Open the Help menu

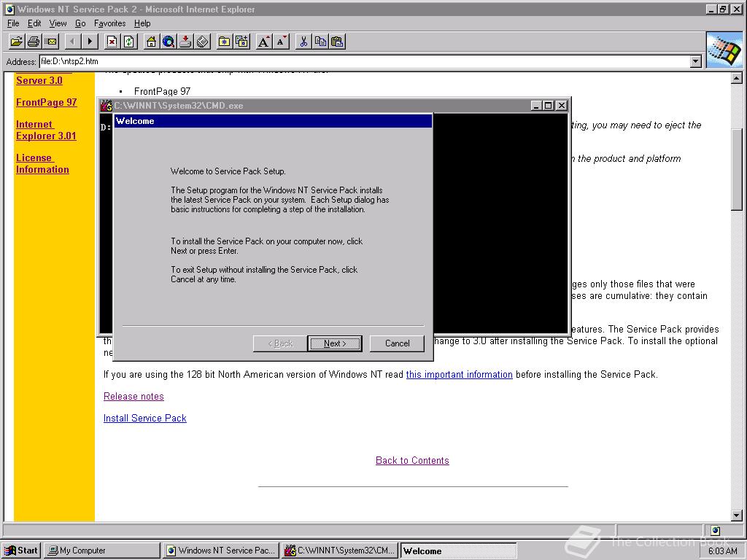coord(142,23)
